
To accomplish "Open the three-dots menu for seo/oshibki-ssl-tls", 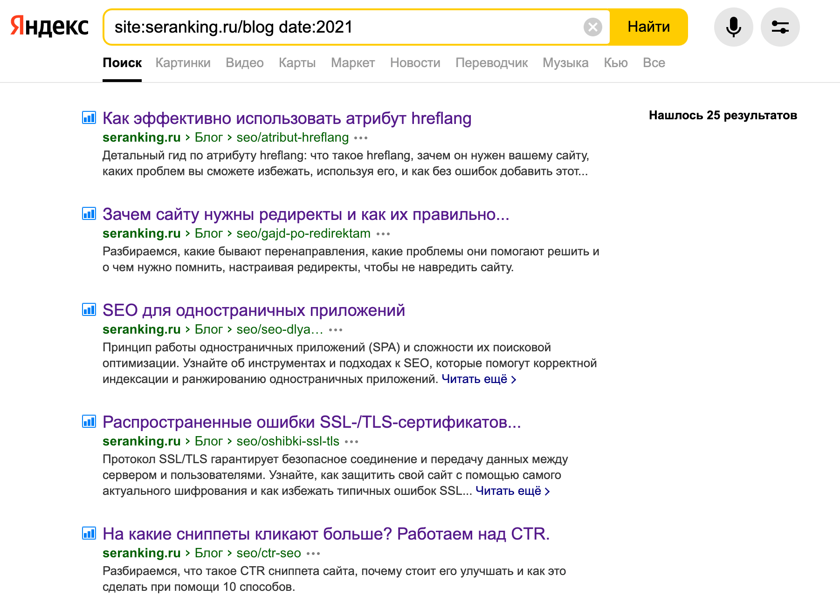I will [351, 442].
